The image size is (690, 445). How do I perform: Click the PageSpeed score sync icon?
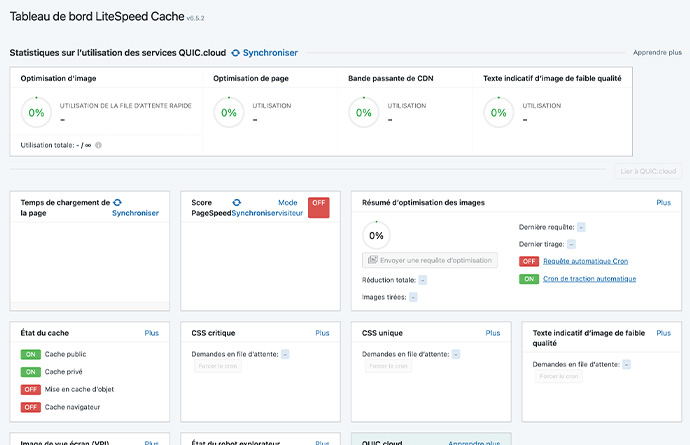point(237,202)
